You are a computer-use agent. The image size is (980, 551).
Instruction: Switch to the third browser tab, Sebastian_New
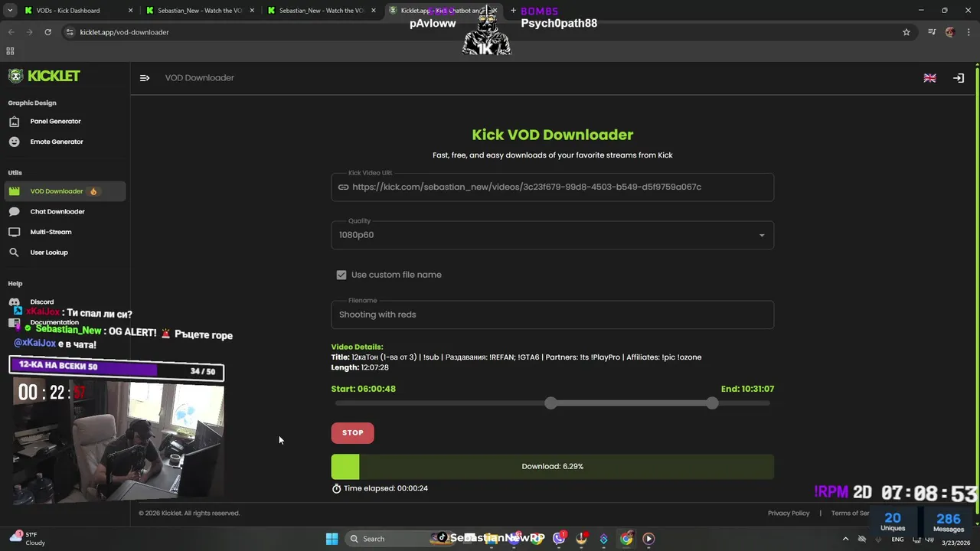pyautogui.click(x=322, y=11)
